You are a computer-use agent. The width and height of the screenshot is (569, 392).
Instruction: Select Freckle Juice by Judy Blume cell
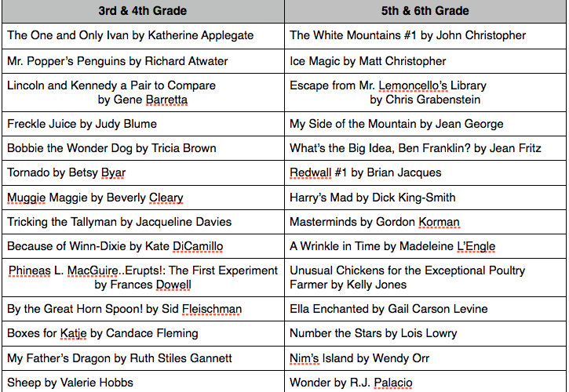[143, 124]
